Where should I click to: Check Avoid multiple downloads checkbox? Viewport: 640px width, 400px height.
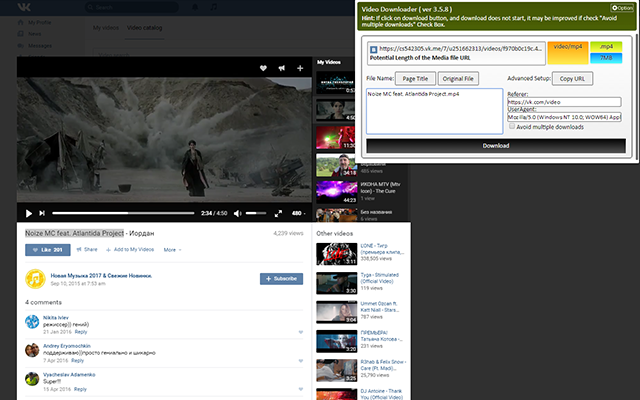[x=512, y=127]
